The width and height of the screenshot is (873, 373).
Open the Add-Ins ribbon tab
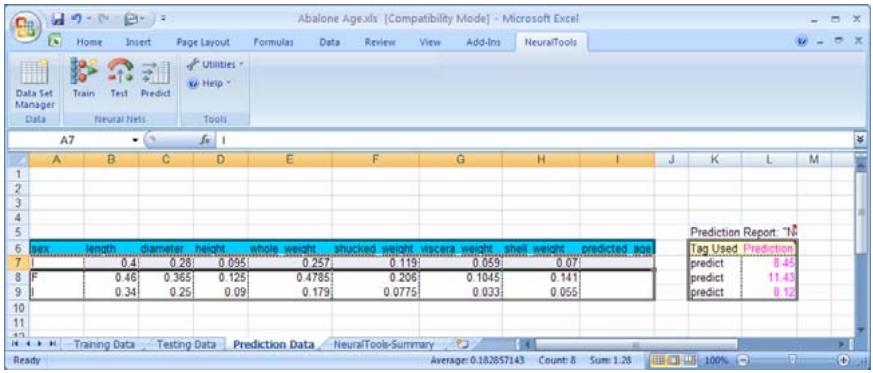click(482, 42)
